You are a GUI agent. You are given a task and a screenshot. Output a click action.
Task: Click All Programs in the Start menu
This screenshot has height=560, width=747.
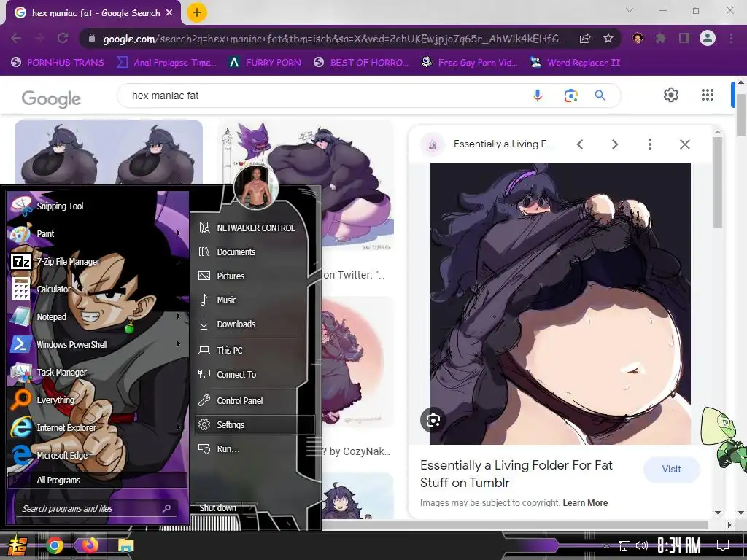[97, 480]
